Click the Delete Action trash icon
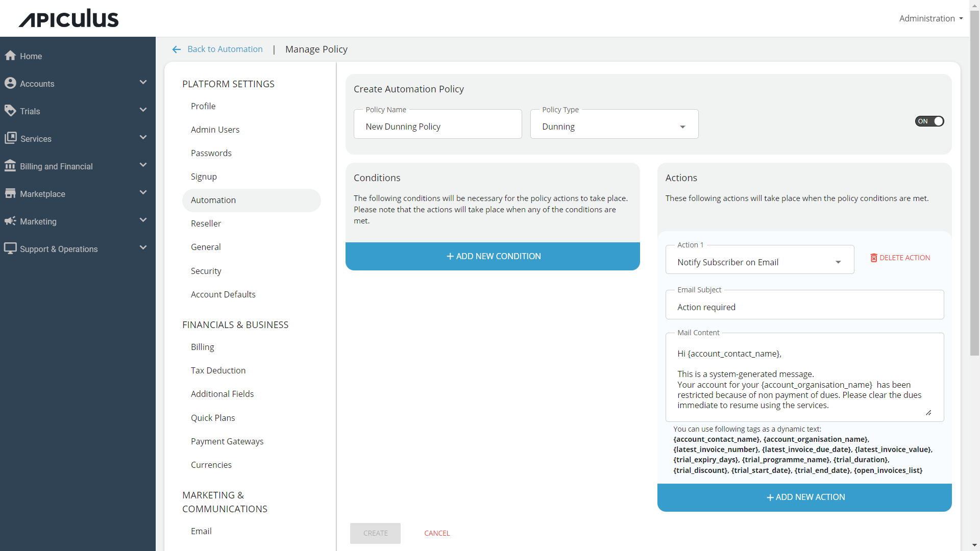The height and width of the screenshot is (551, 980). click(874, 258)
